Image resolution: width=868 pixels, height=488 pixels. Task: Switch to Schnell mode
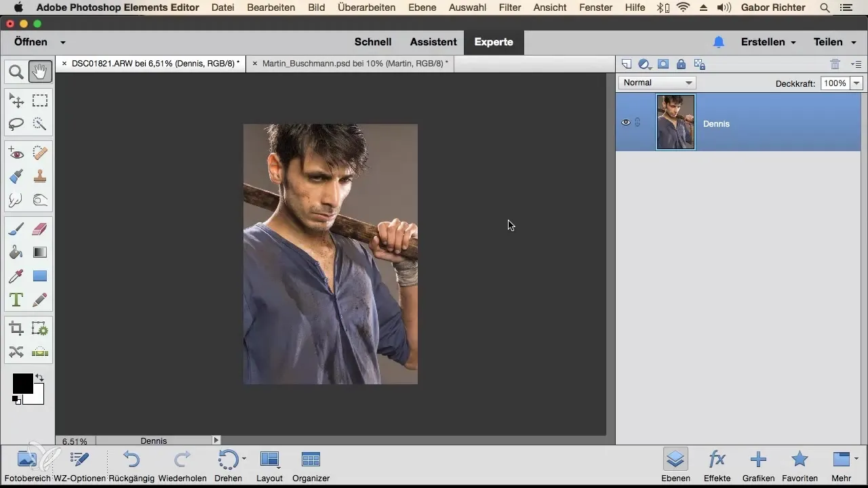click(x=373, y=42)
